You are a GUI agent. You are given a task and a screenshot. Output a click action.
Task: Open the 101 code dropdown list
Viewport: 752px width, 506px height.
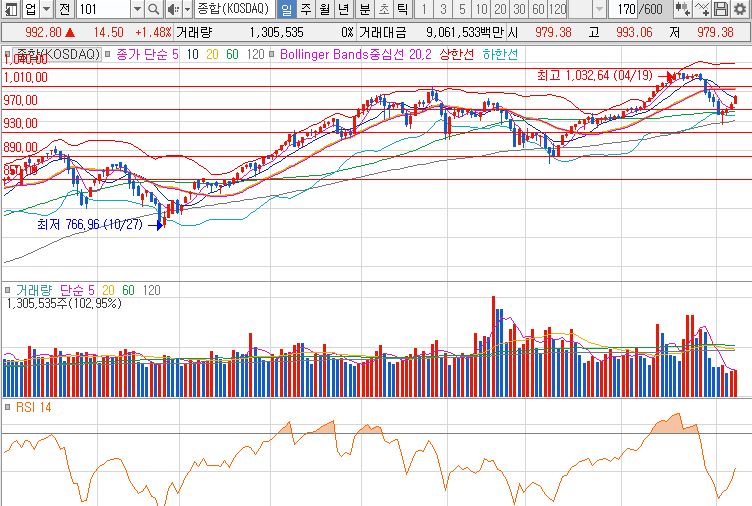tap(137, 9)
